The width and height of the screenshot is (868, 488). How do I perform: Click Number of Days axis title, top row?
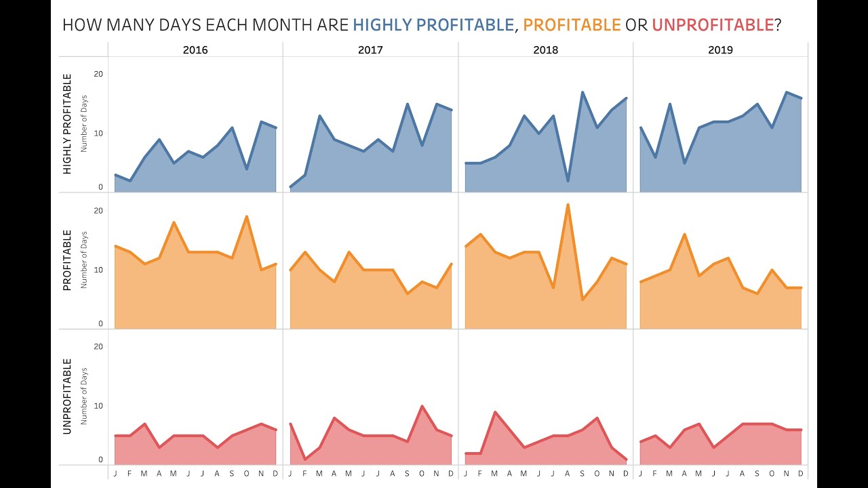click(84, 124)
